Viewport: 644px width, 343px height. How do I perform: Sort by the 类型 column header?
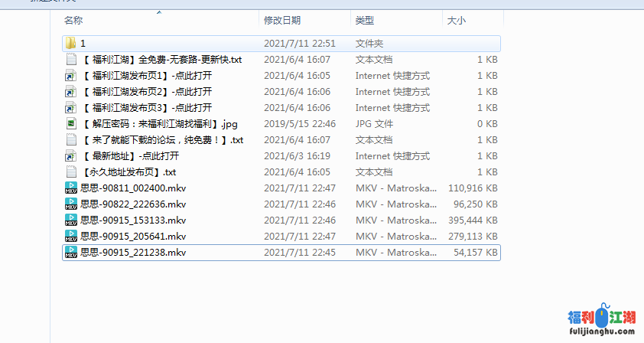click(365, 20)
